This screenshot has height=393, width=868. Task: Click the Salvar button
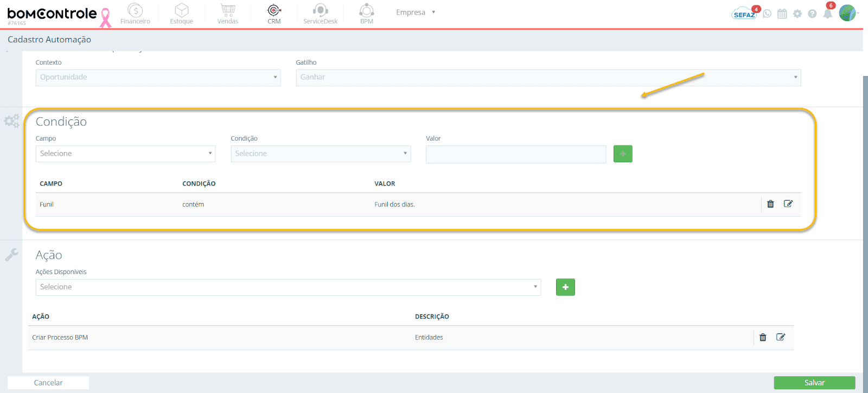pos(814,383)
